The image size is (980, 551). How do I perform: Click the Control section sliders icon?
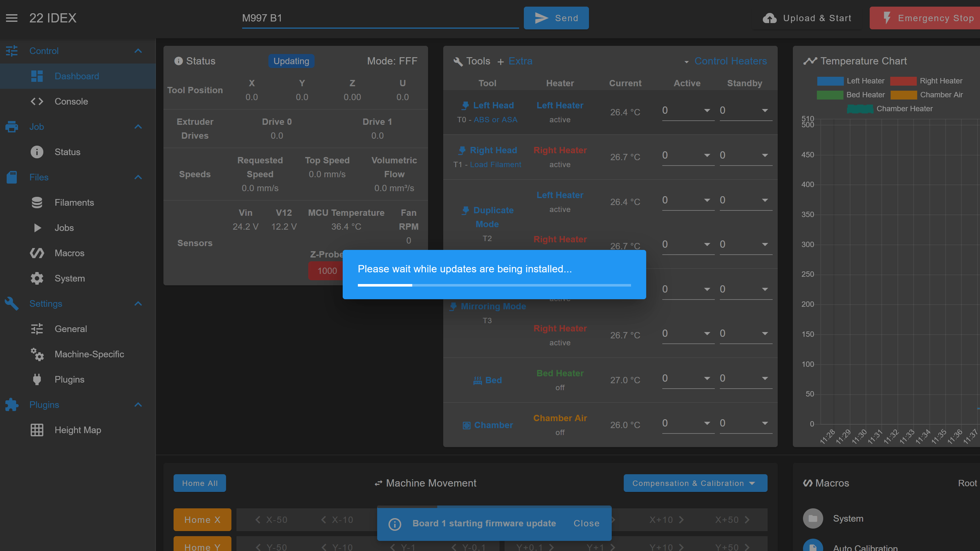pos(12,51)
